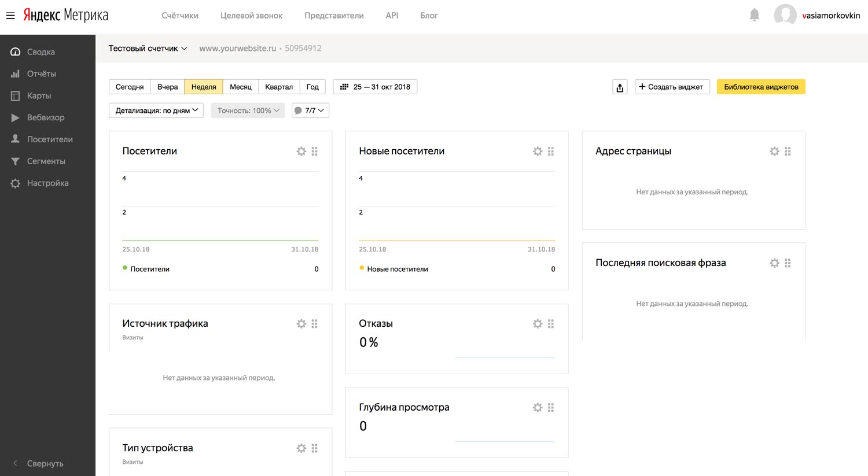Click the Карты sidebar icon
Viewport: 868px width, 476px height.
[x=16, y=96]
